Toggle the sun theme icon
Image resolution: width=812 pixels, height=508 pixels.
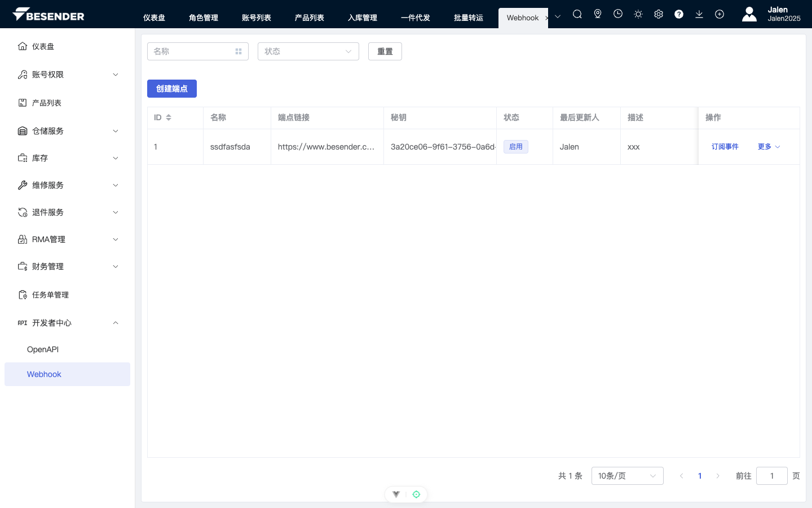638,14
